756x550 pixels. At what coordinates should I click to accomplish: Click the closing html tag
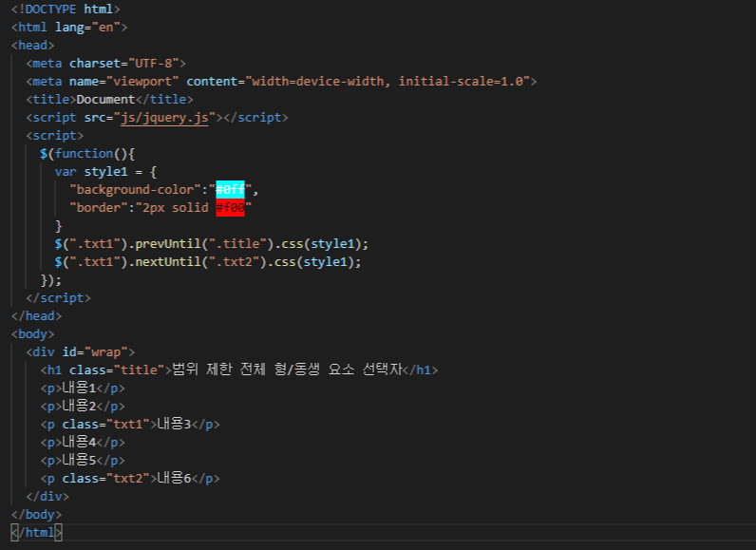click(x=37, y=533)
